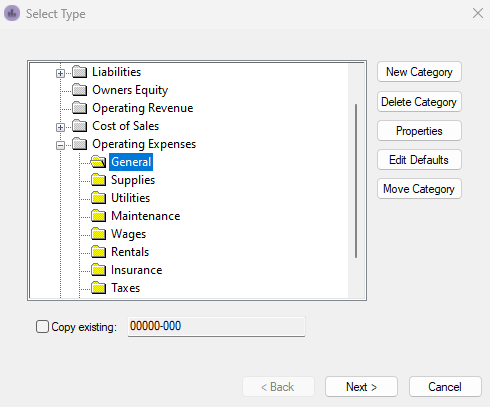The width and height of the screenshot is (490, 407).
Task: Select the Rentals category
Action: click(x=130, y=252)
